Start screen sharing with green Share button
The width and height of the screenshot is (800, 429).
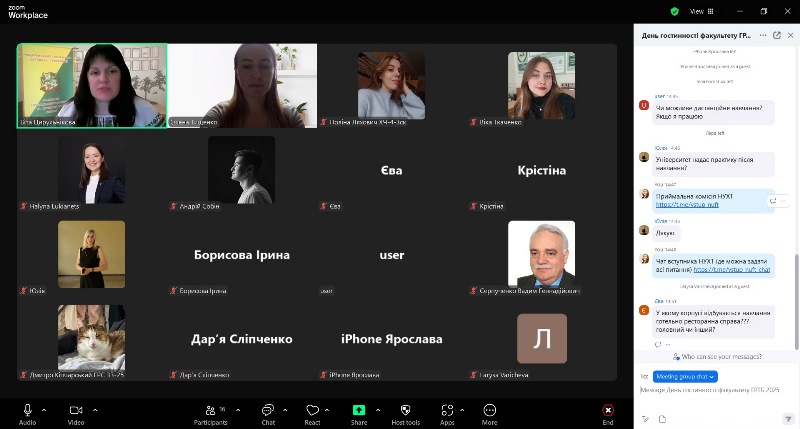click(x=359, y=414)
